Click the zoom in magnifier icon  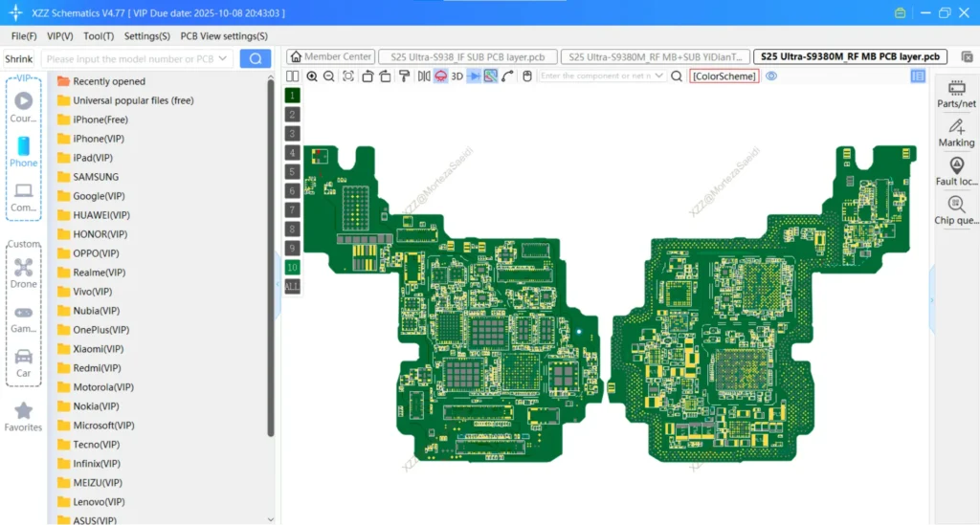(x=312, y=77)
